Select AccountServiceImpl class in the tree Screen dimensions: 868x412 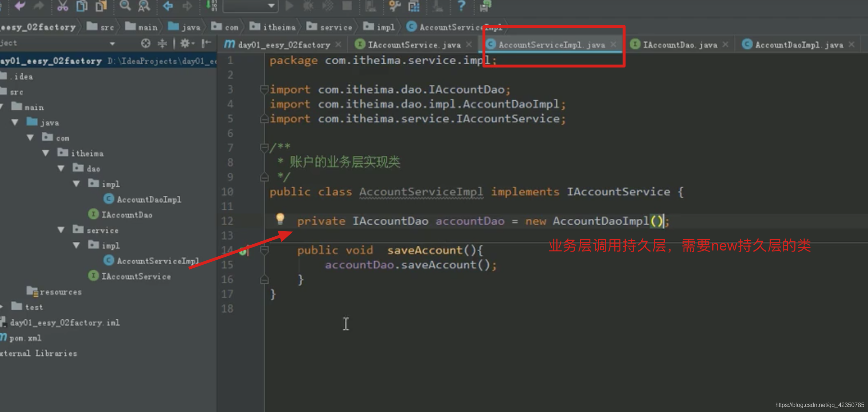(x=151, y=261)
